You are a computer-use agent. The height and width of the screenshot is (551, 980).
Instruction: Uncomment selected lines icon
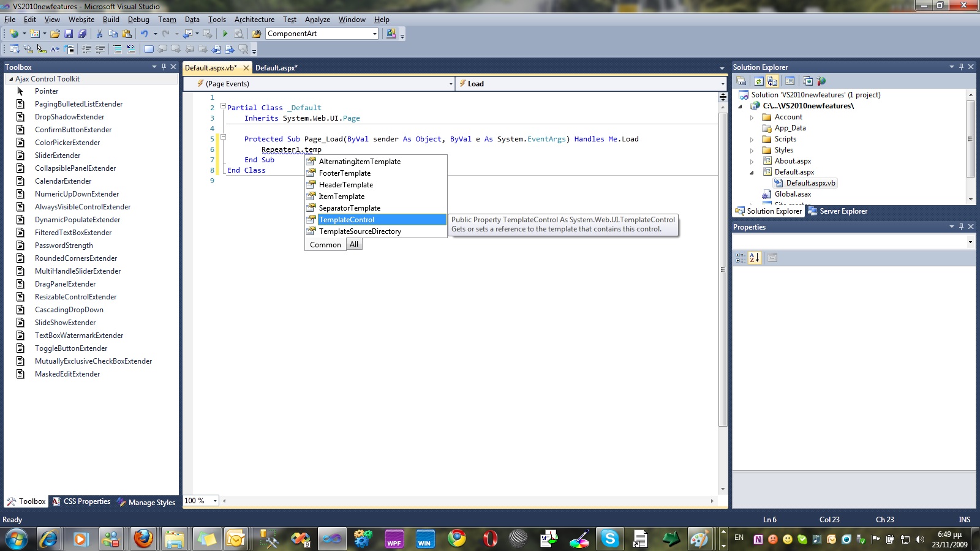click(x=130, y=49)
